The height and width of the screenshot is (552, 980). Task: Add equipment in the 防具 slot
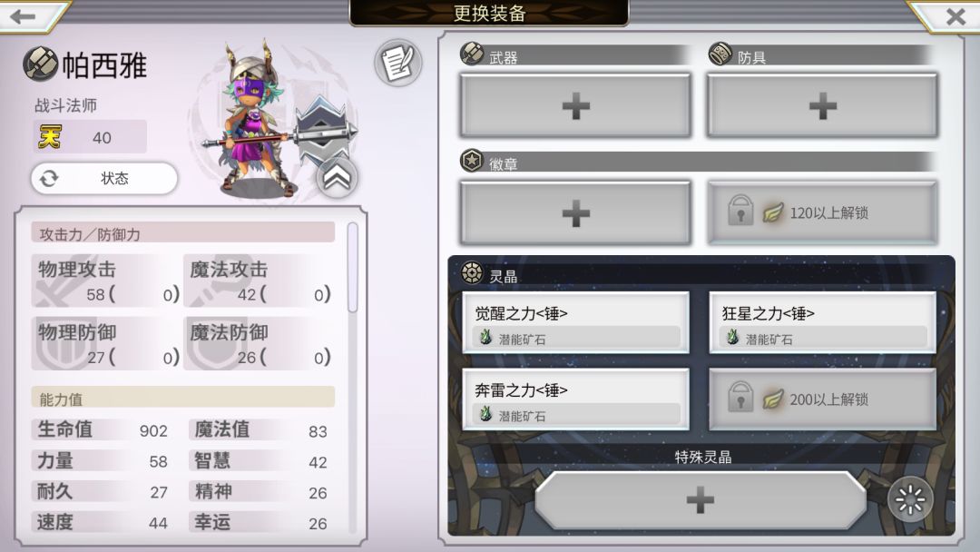click(x=822, y=105)
